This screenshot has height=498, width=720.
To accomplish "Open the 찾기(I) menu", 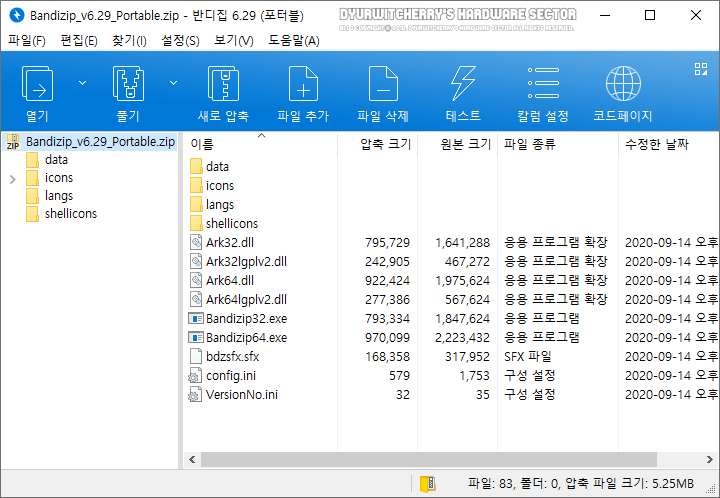I will click(x=129, y=41).
